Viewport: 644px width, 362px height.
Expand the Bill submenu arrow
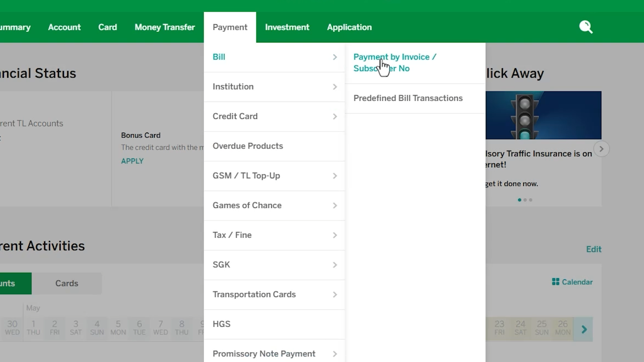point(334,57)
